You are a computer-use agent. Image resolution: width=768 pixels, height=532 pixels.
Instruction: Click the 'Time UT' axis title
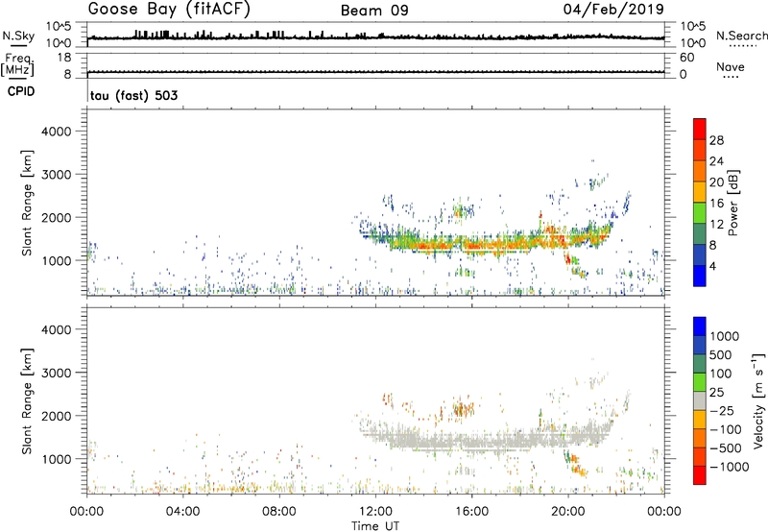pyautogui.click(x=375, y=526)
